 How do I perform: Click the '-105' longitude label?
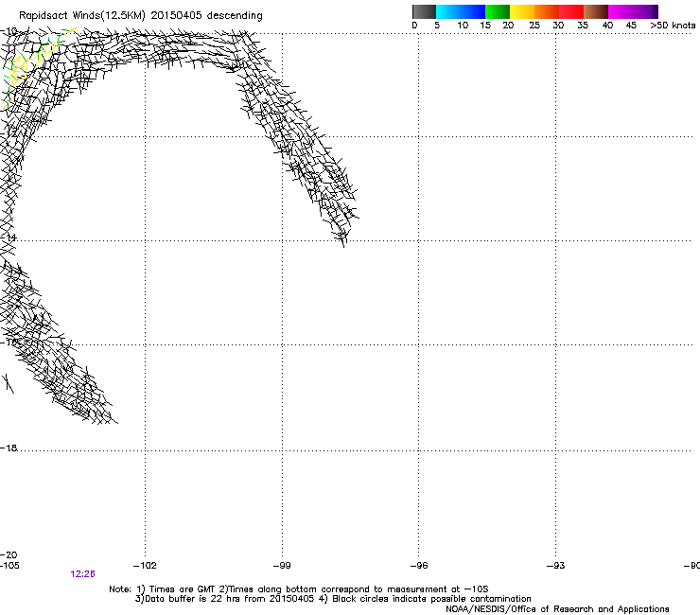(9, 566)
